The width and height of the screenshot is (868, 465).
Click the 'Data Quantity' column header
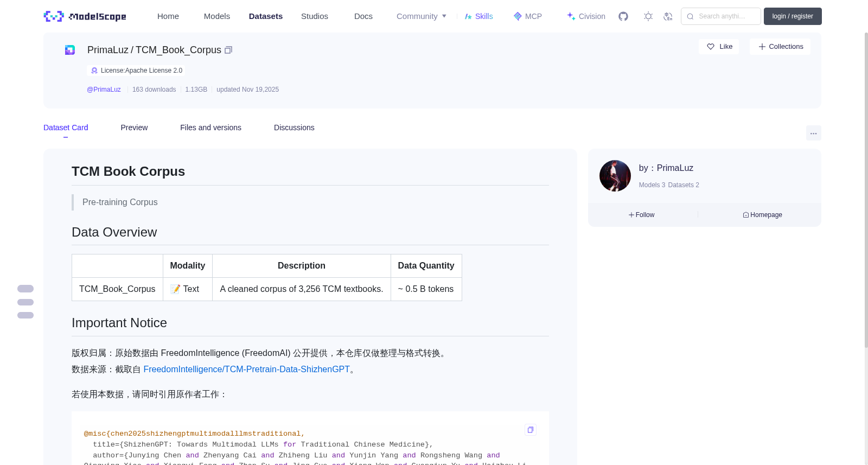[x=426, y=266]
